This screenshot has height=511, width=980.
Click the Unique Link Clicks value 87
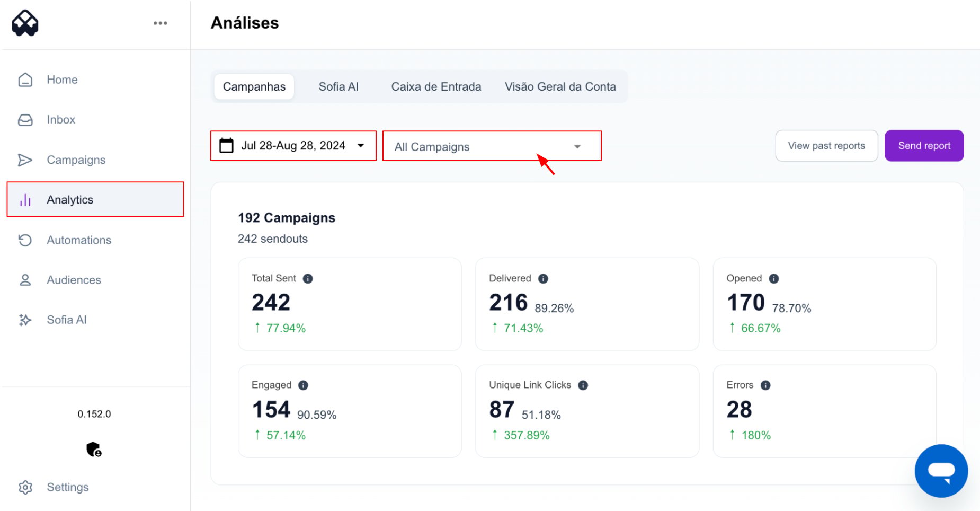[502, 409]
